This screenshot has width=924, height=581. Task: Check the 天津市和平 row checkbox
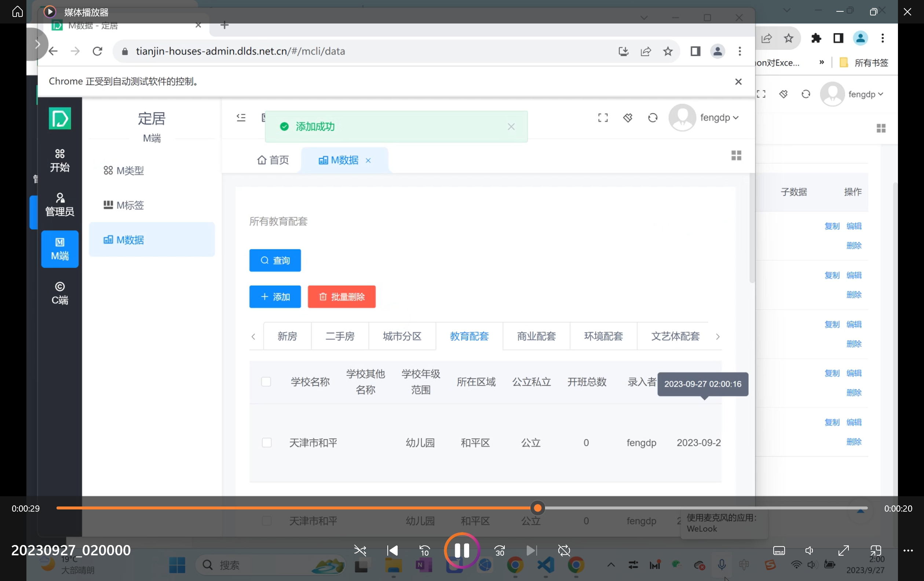(x=267, y=443)
